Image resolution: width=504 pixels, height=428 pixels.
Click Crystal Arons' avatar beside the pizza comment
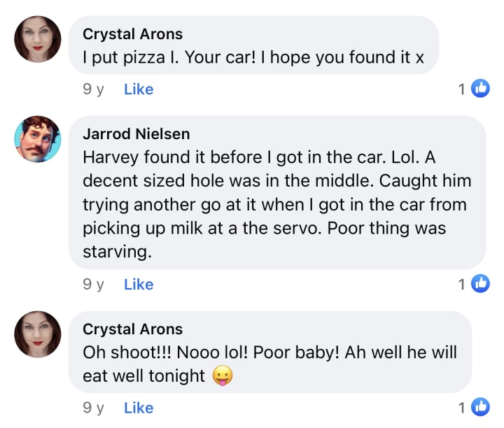click(x=38, y=39)
